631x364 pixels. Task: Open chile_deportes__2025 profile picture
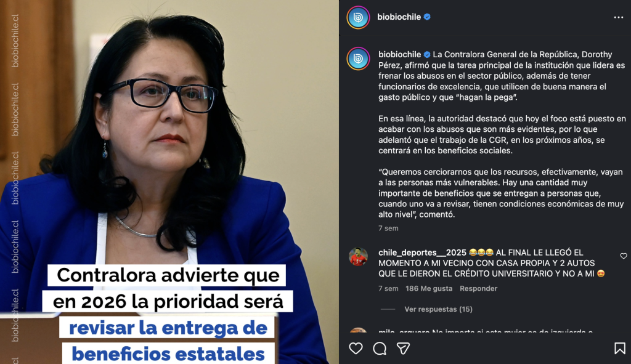coord(358,257)
